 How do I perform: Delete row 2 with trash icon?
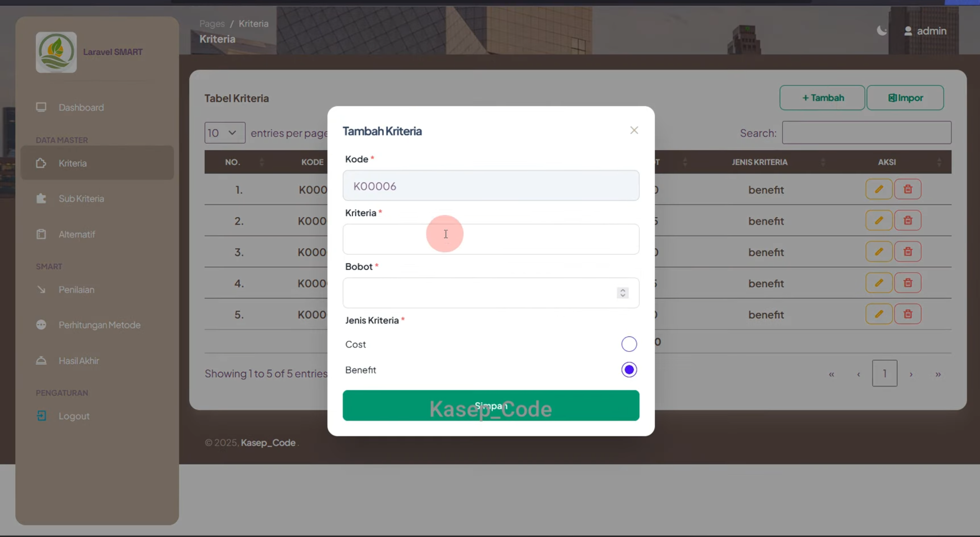point(908,221)
